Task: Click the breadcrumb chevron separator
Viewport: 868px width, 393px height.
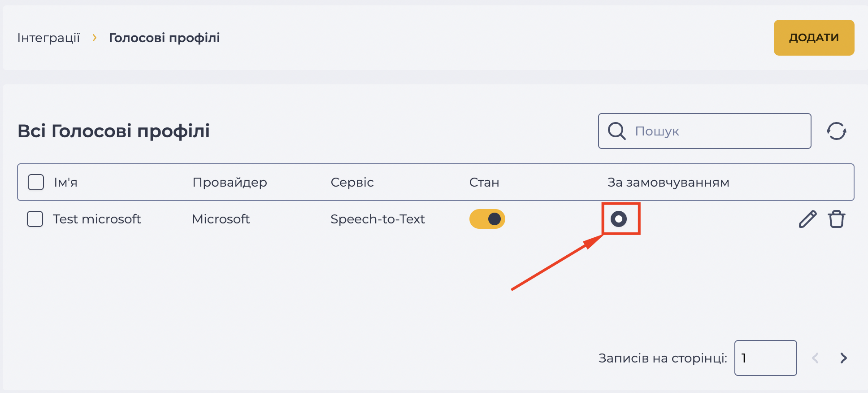Action: [x=94, y=38]
